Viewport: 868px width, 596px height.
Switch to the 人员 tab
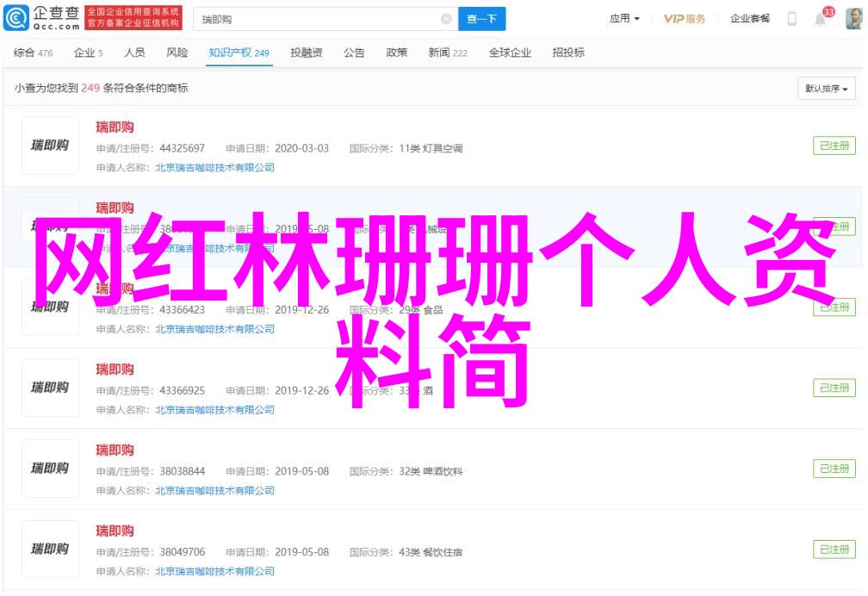click(134, 53)
